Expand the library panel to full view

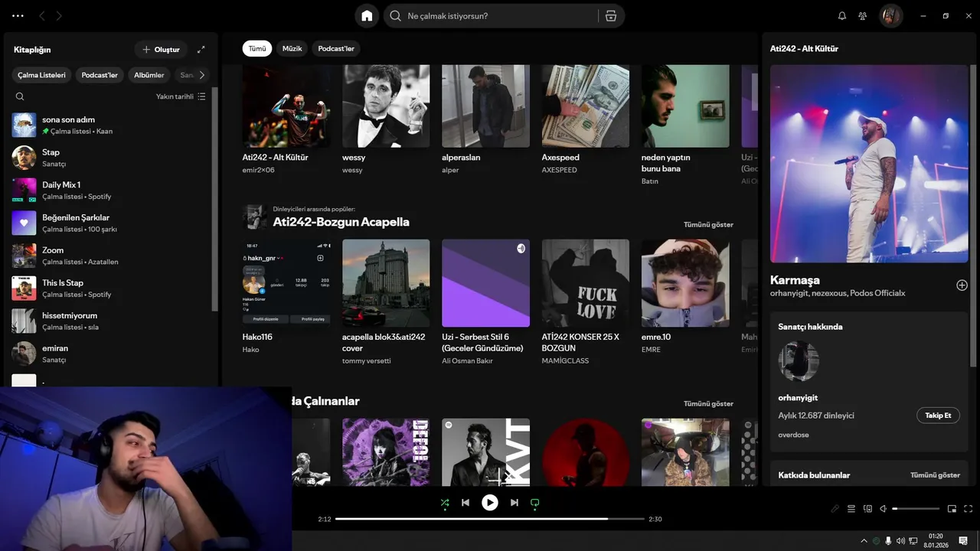201,50
